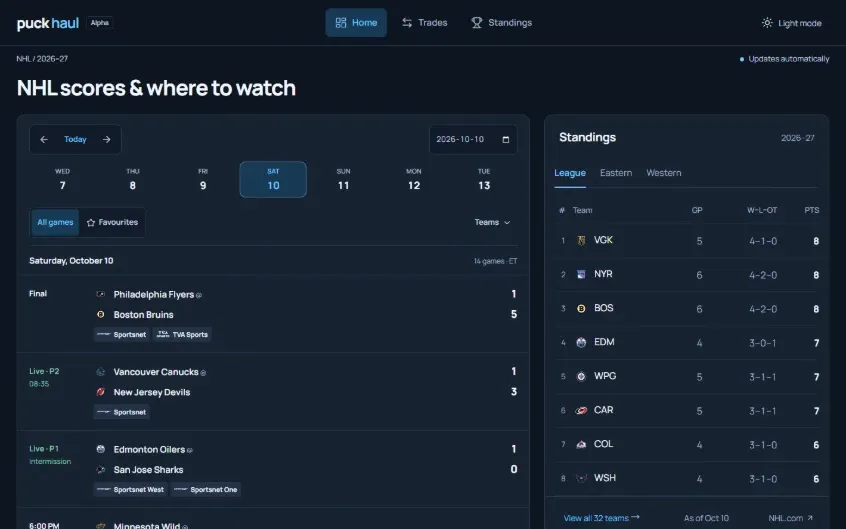Click the Philadelphia Flyers logo
Image resolution: width=846 pixels, height=529 pixels.
pyautogui.click(x=100, y=294)
